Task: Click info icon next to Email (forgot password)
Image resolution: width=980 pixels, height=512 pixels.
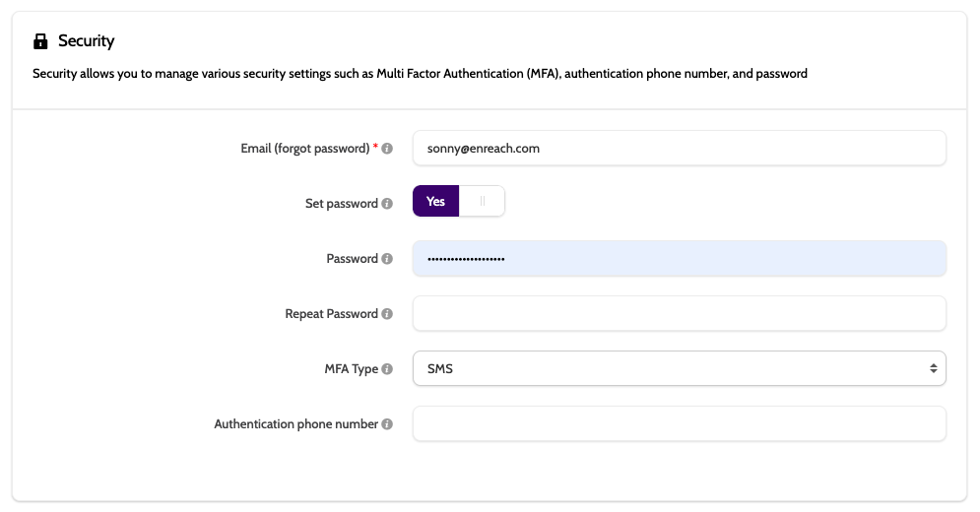Action: point(387,148)
